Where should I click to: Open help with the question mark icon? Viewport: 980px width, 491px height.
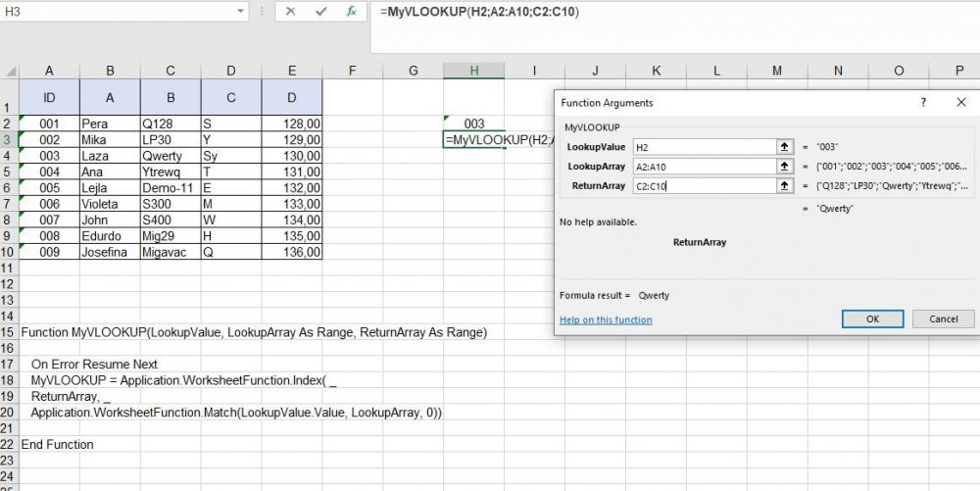(923, 103)
